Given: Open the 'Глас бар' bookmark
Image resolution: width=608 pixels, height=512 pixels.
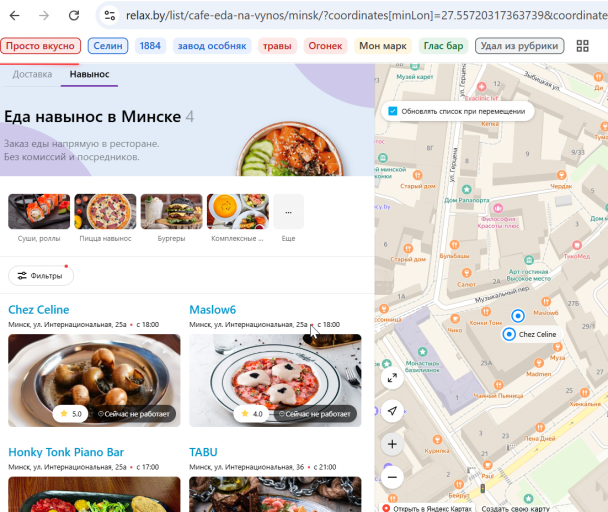Looking at the screenshot, I should coord(443,46).
